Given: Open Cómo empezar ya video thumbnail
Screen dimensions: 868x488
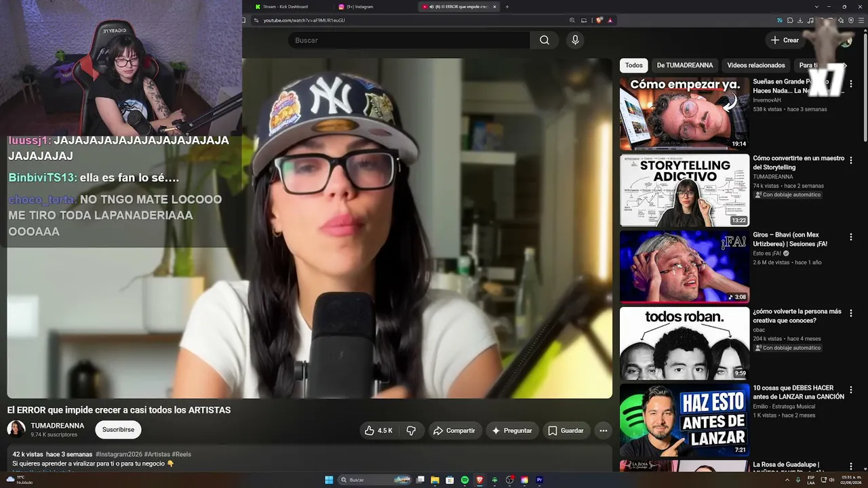Looking at the screenshot, I should [684, 113].
